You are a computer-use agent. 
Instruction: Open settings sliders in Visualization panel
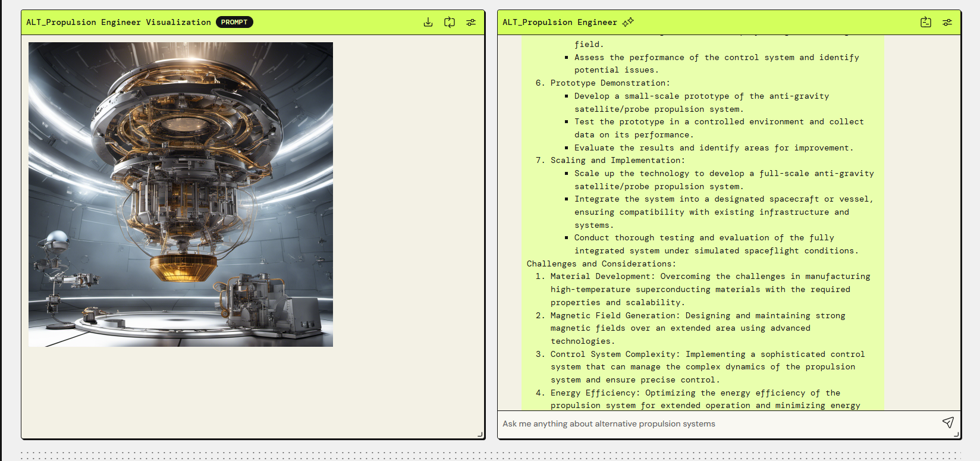point(471,22)
